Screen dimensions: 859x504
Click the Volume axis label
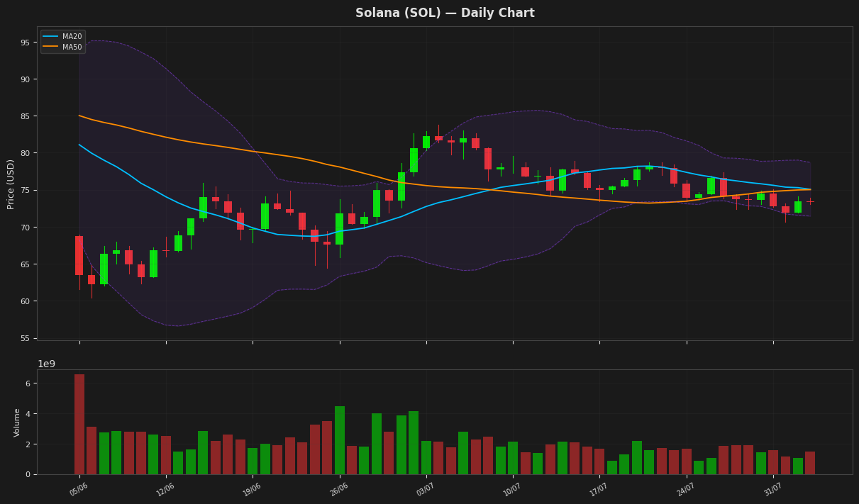[18, 422]
